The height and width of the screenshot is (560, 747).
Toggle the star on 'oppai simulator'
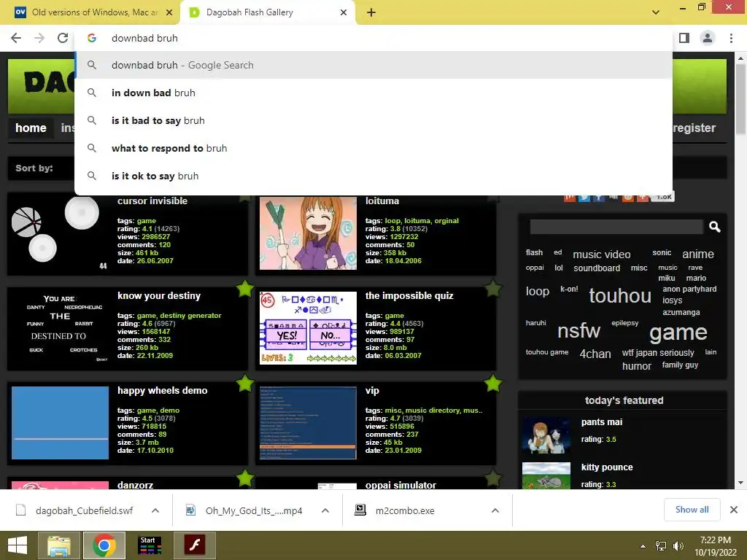point(493,478)
